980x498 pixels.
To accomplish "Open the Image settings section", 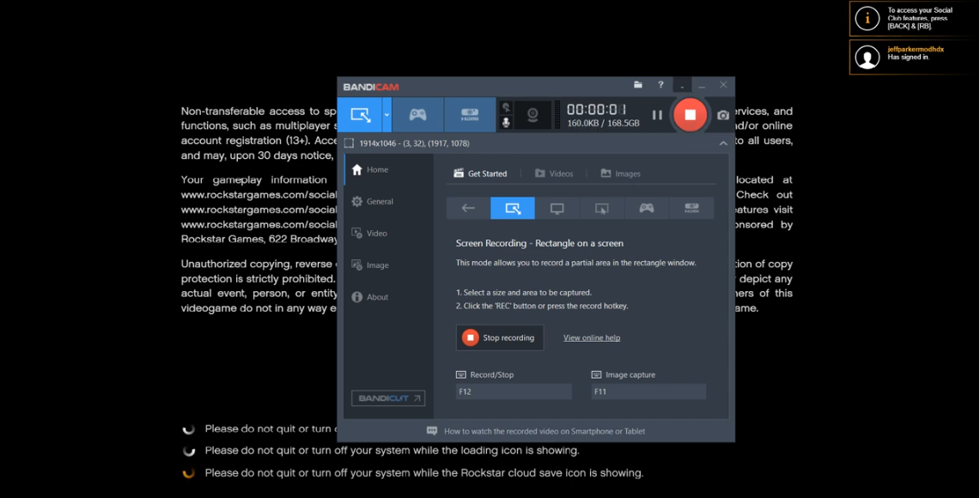I will pyautogui.click(x=388, y=265).
